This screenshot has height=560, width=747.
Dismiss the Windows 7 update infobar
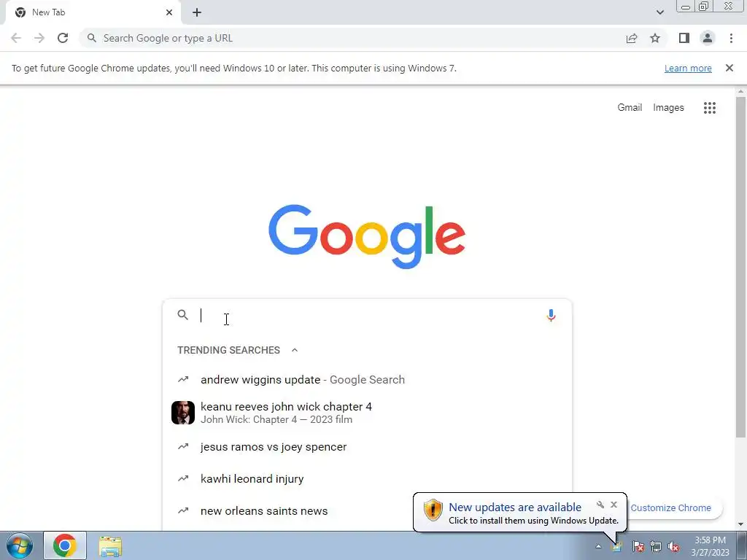click(729, 68)
